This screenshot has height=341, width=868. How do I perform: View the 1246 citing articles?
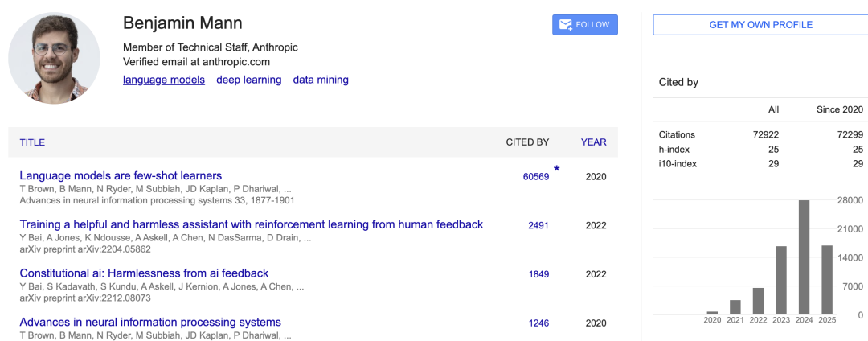[538, 323]
